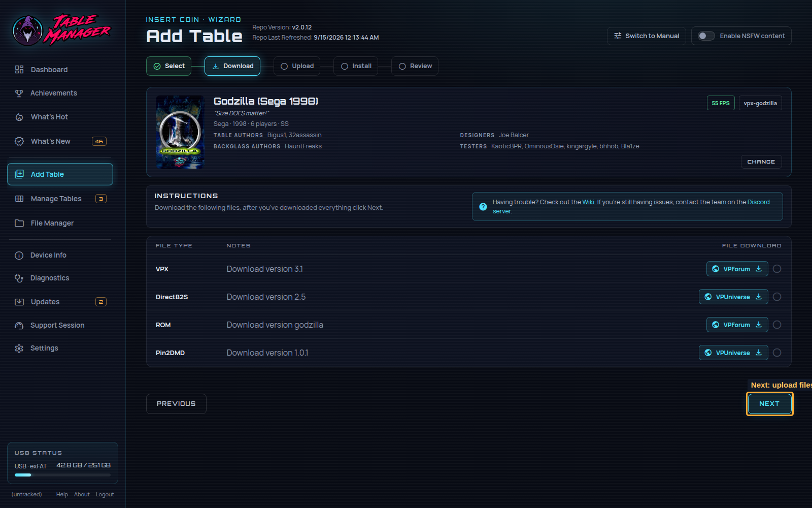Screen dimensions: 812x508
Task: Open the Discord server link
Action: click(x=758, y=202)
